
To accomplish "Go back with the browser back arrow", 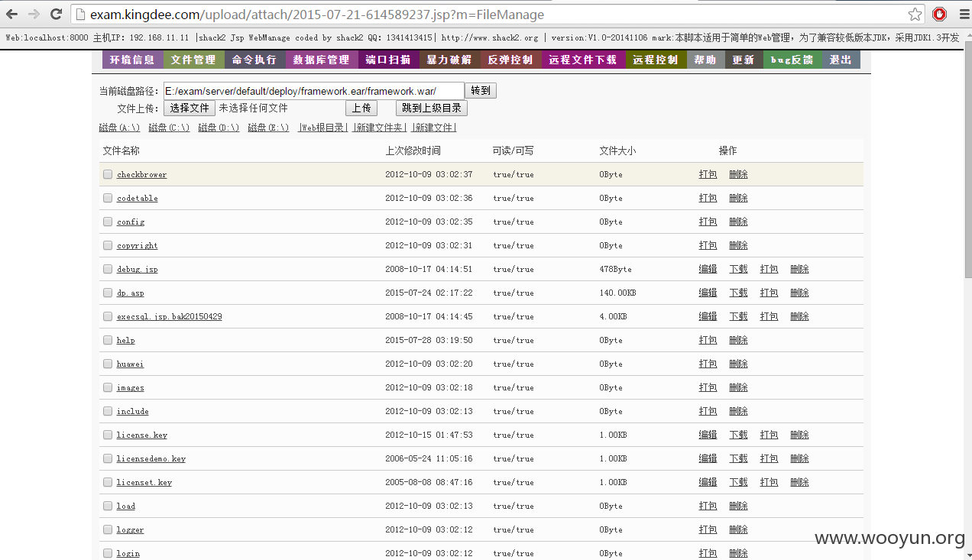I will coord(12,14).
